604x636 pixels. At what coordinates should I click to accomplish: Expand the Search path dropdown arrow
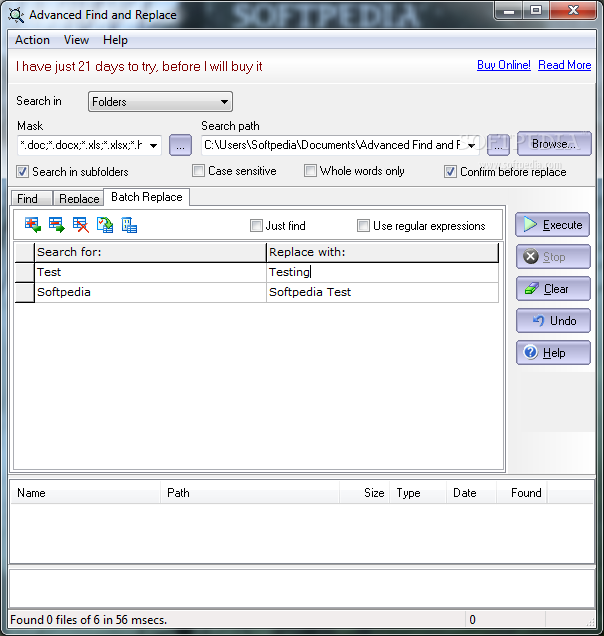click(x=471, y=146)
